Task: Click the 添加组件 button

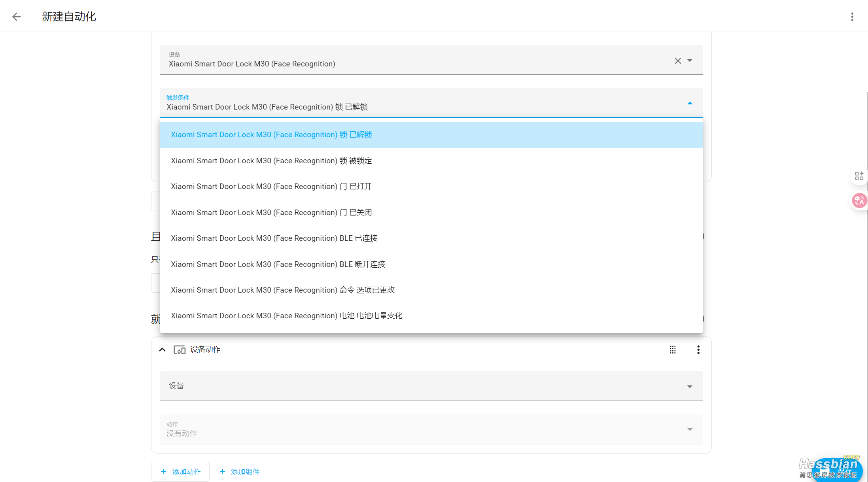Action: [239, 472]
